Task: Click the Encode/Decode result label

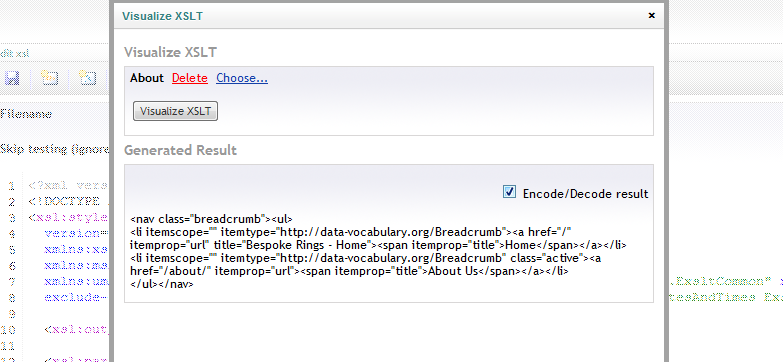Action: (585, 194)
